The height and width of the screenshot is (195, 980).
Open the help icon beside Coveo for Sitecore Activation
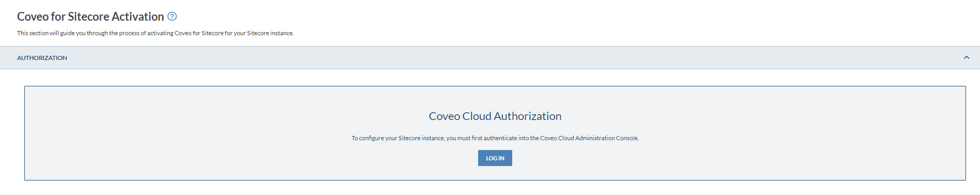(x=172, y=17)
